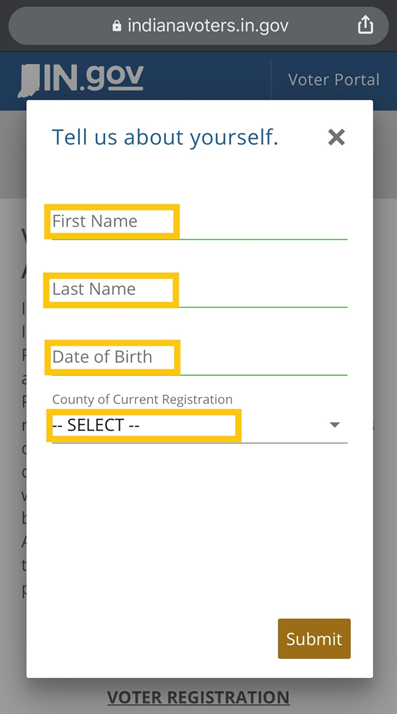The image size is (397, 714).
Task: Focus the First Name field
Action: coord(199,222)
